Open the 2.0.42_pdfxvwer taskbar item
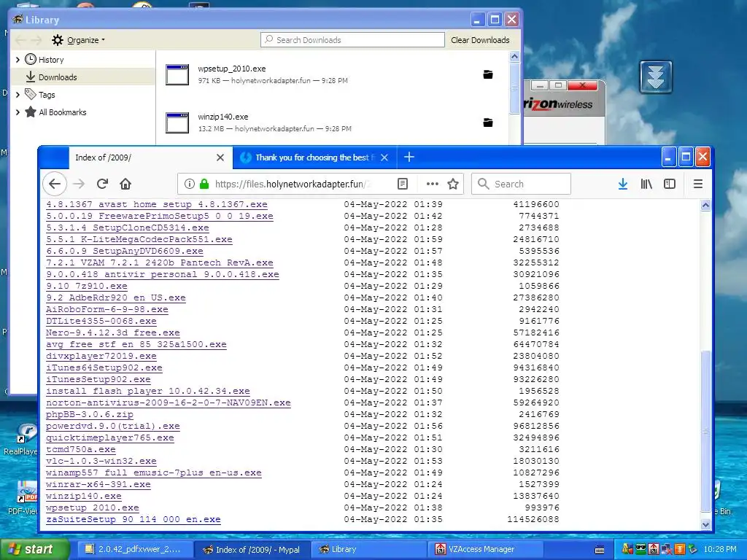The height and width of the screenshot is (560, 747). pyautogui.click(x=135, y=549)
